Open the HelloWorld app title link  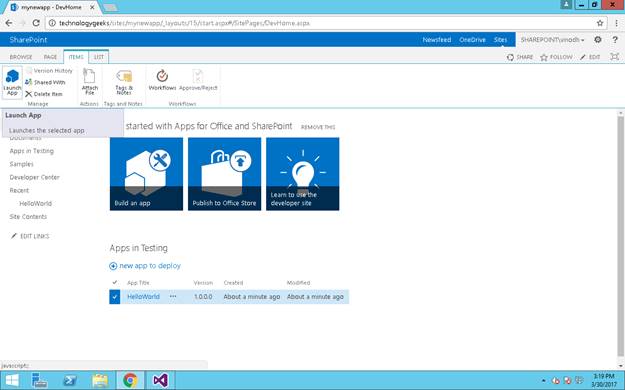pos(143,297)
